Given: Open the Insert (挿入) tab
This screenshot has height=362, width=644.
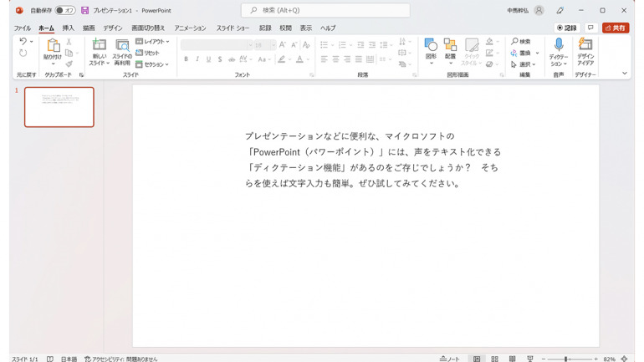Looking at the screenshot, I should pos(69,28).
